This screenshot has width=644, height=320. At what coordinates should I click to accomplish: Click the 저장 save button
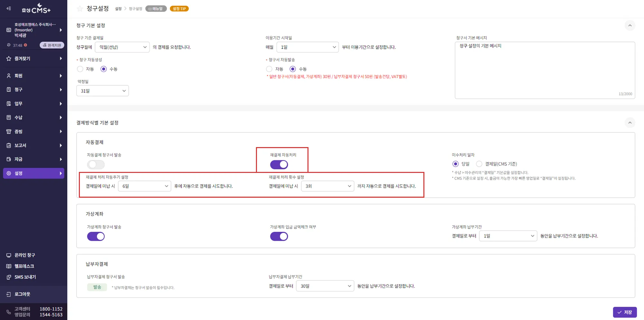(x=625, y=312)
